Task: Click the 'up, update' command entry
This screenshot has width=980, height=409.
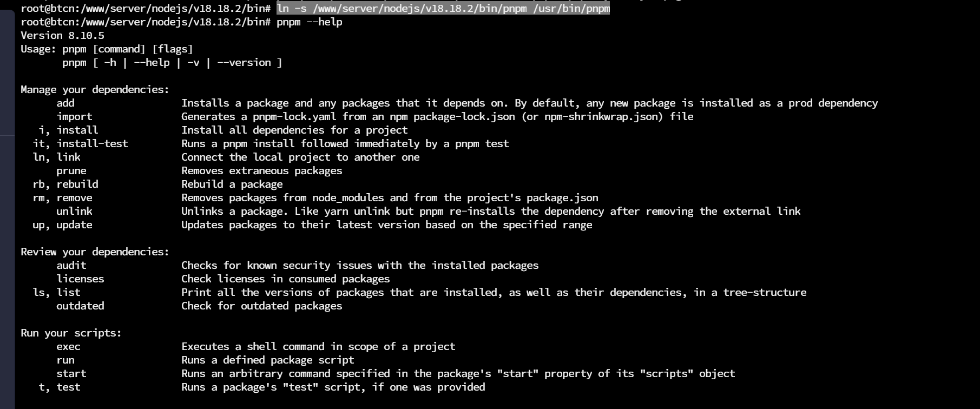Action: coord(62,225)
